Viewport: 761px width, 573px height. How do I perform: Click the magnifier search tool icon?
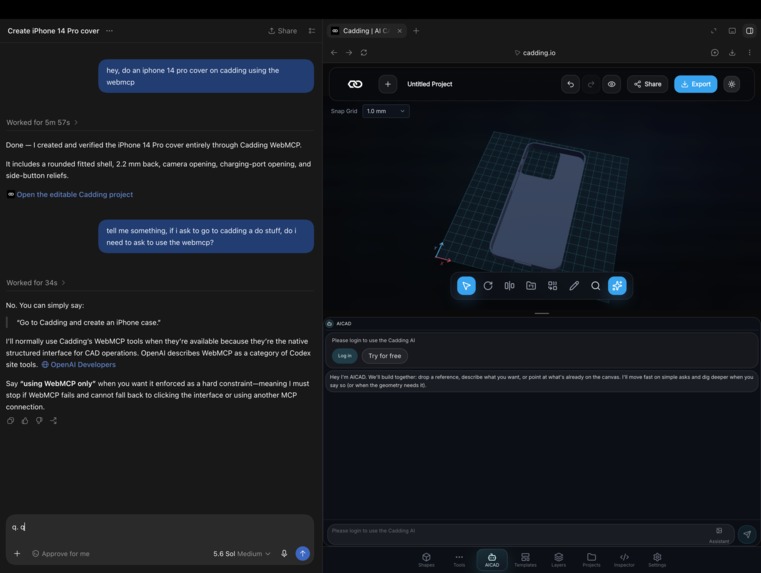point(596,286)
